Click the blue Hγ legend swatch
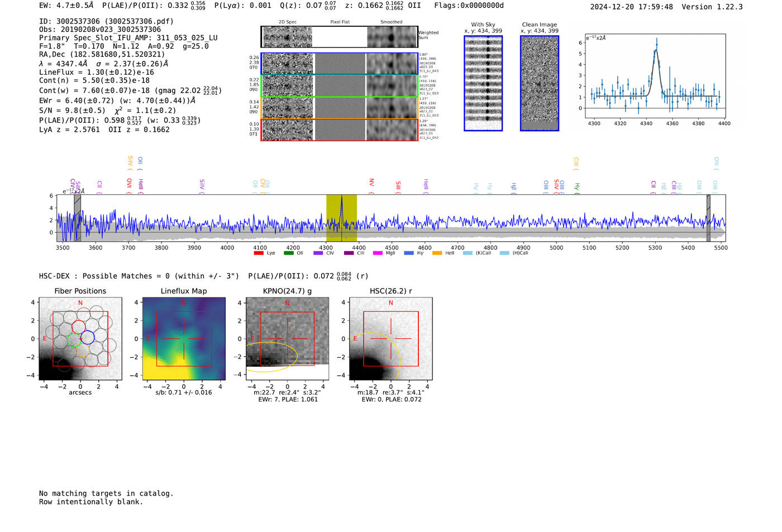782x532 pixels. [x=409, y=253]
